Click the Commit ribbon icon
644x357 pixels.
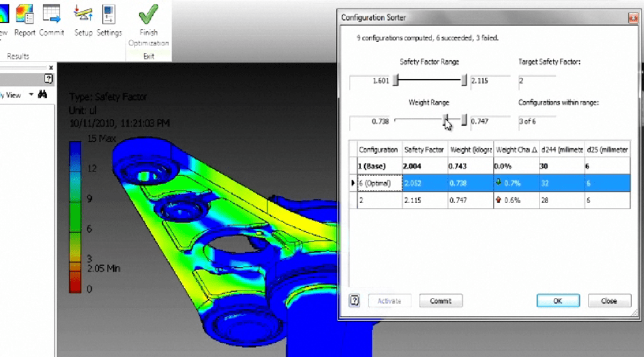52,19
